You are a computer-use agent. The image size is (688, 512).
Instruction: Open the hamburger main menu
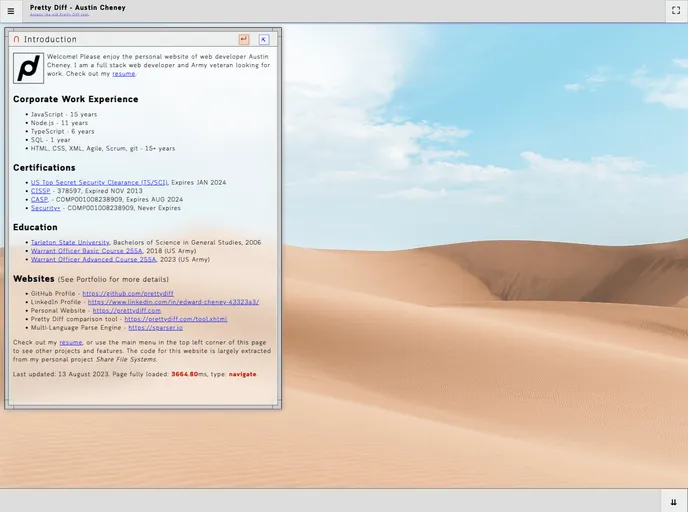[x=11, y=11]
